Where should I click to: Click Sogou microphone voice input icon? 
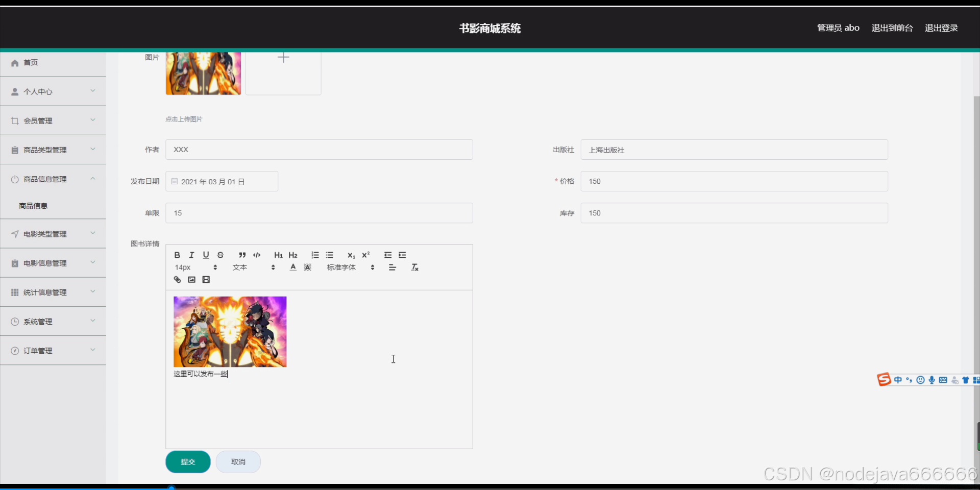click(x=932, y=380)
